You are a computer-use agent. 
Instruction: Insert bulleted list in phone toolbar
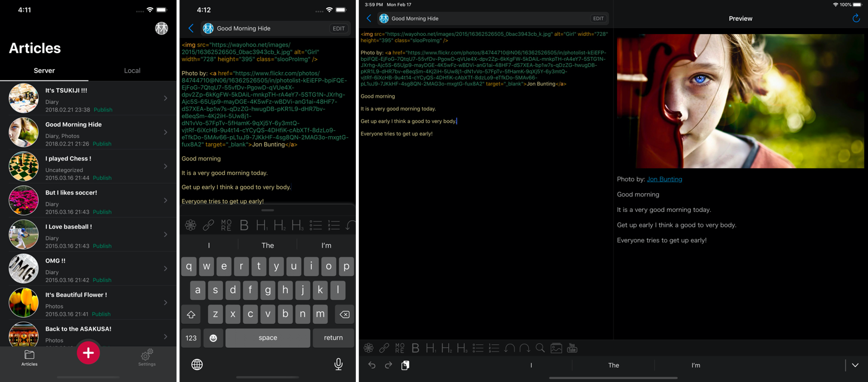(316, 225)
